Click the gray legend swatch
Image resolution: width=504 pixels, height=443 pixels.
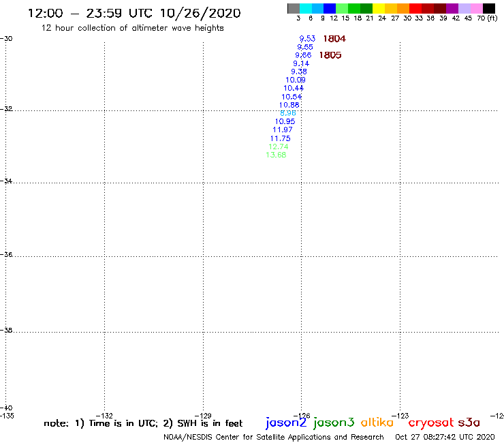294,8
